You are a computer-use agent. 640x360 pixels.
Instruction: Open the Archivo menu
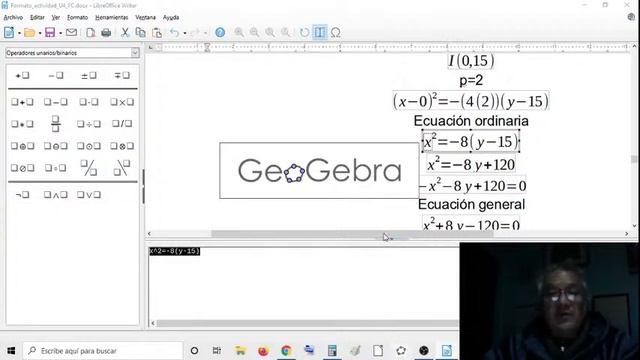13,18
